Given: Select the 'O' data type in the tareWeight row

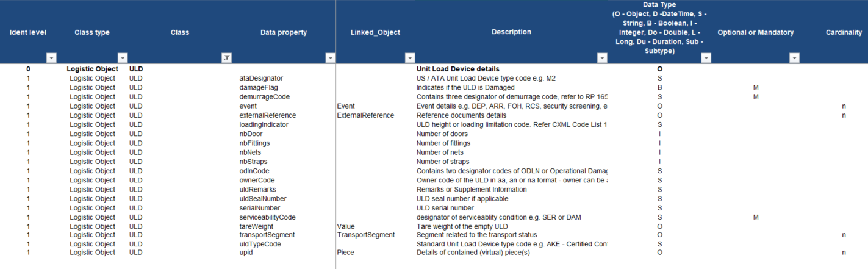Looking at the screenshot, I should pyautogui.click(x=660, y=226).
